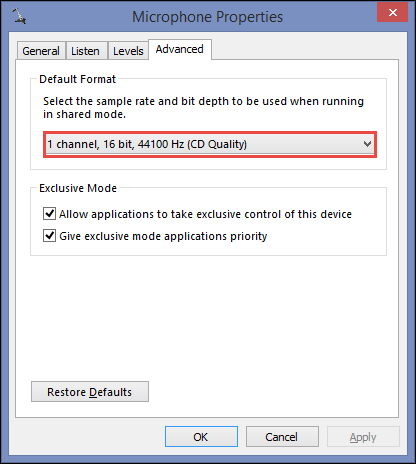Confirm settings with the OK button
This screenshot has width=416, height=464.
201,437
